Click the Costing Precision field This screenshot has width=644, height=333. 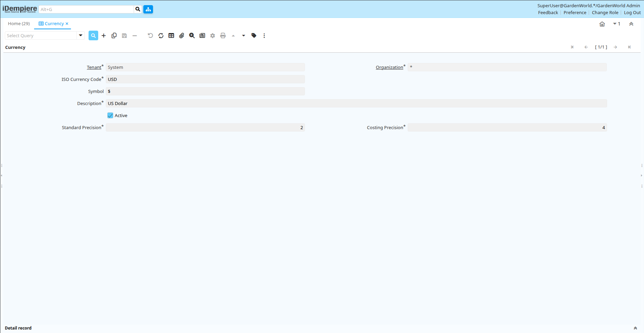(507, 127)
